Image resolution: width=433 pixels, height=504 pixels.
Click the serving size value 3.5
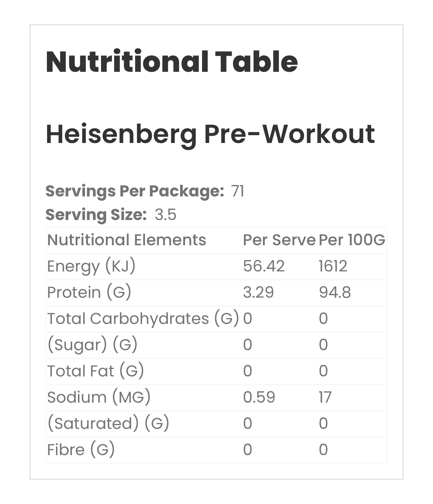pos(165,215)
